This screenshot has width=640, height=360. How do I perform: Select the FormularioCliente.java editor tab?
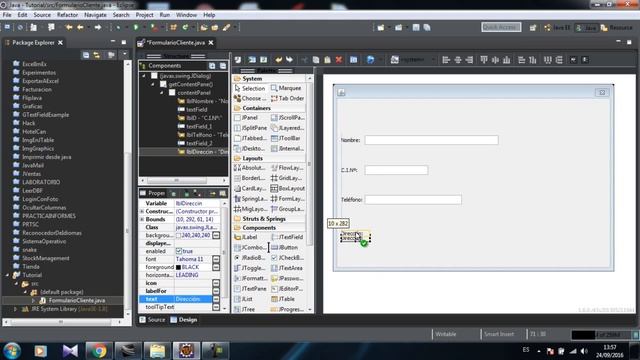[x=176, y=42]
